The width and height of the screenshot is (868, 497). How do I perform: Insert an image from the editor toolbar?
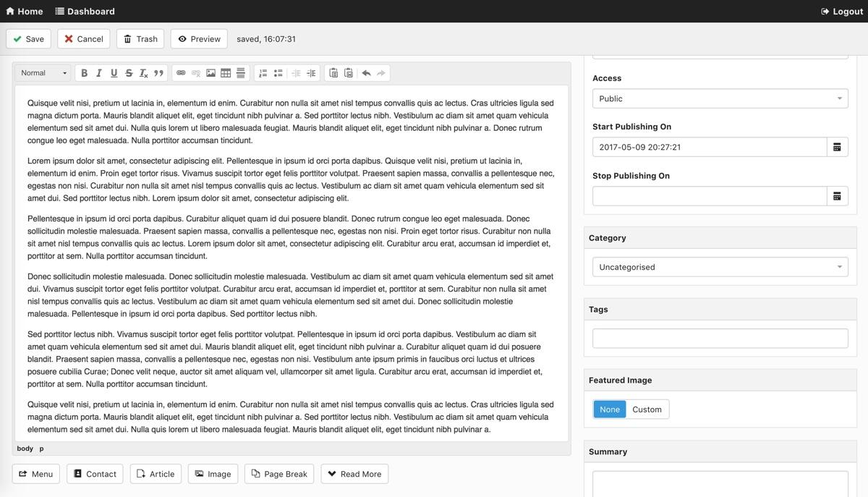click(210, 73)
